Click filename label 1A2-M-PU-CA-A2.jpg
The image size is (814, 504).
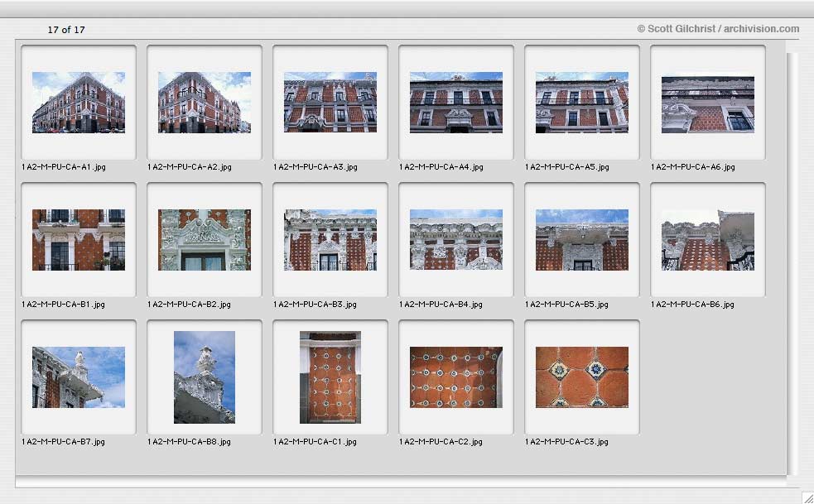point(190,167)
